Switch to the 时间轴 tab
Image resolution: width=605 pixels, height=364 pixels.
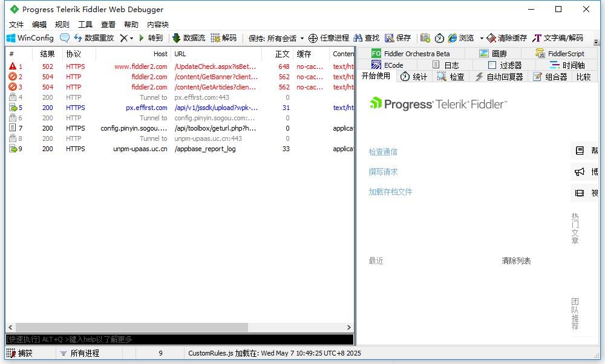point(567,65)
